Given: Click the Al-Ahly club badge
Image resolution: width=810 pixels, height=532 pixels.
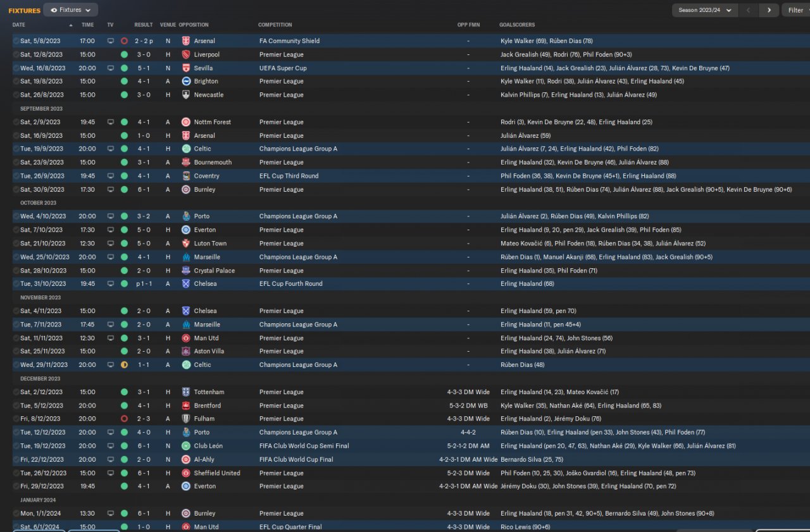Looking at the screenshot, I should click(186, 460).
